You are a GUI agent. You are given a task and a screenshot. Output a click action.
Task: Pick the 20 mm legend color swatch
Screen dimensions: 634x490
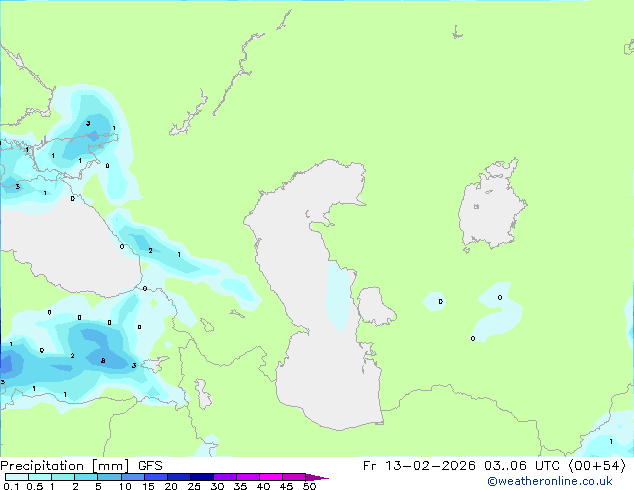(179, 477)
